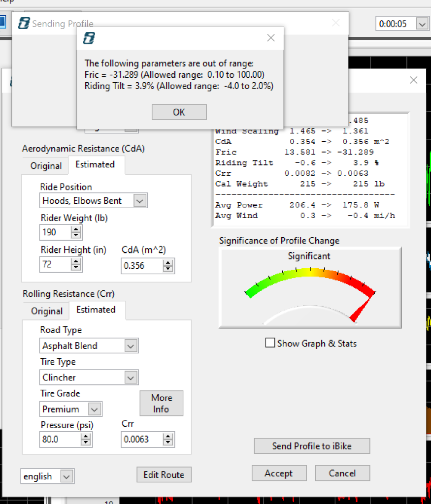The image size is (431, 504).
Task: Click the Accept button
Action: coord(279,473)
